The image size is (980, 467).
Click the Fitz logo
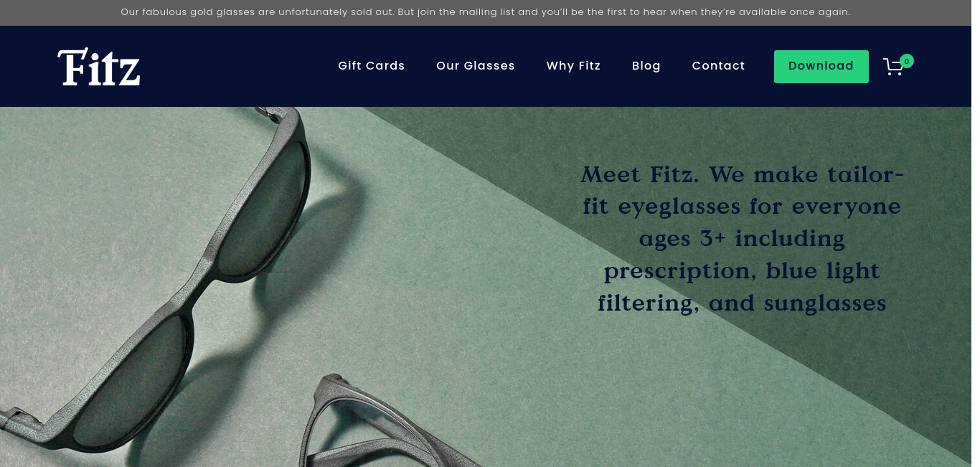pyautogui.click(x=99, y=67)
